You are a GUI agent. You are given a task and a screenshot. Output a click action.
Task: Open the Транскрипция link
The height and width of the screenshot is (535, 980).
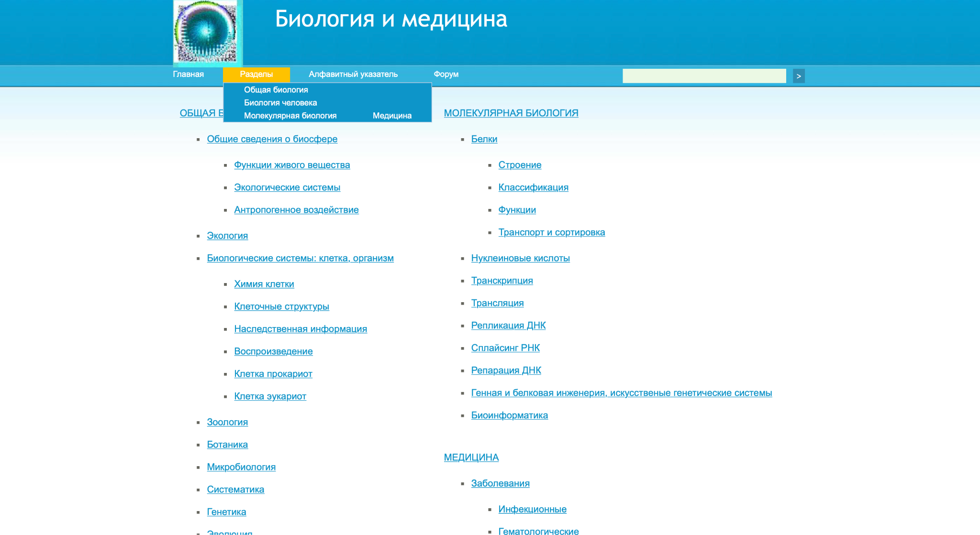click(502, 281)
